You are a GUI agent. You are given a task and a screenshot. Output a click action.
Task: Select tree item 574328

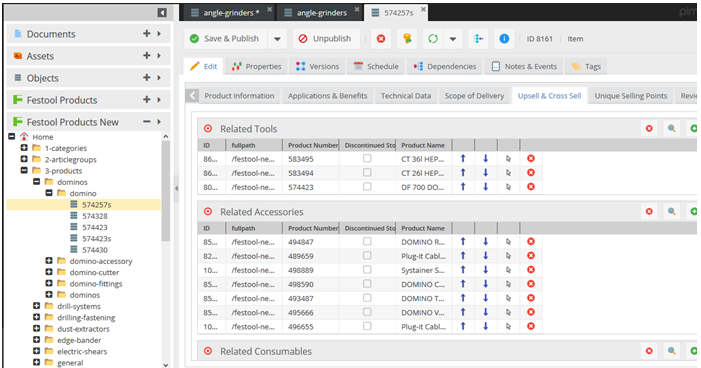pyautogui.click(x=95, y=216)
